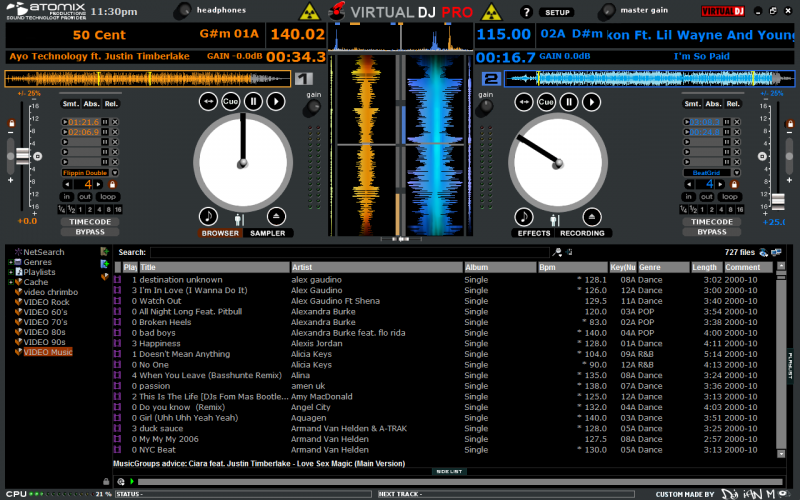Click the master gain knob
Viewport: 800px width, 500px height.
[607, 11]
